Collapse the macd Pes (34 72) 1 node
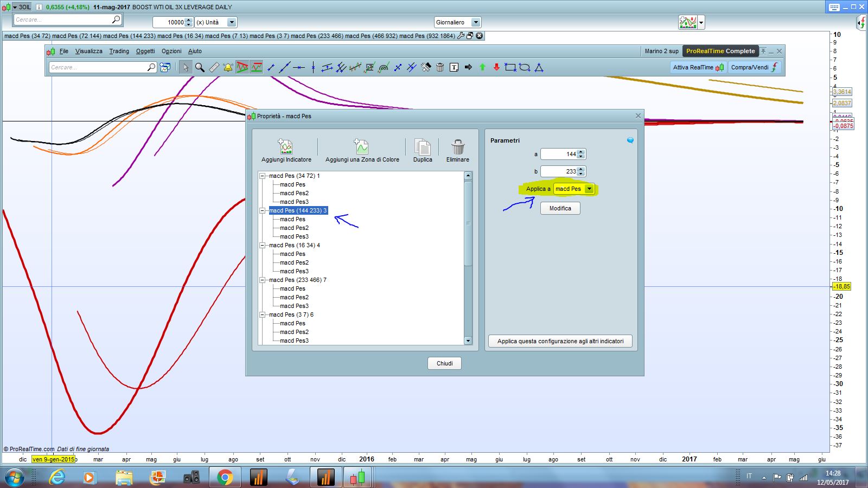 tap(263, 176)
